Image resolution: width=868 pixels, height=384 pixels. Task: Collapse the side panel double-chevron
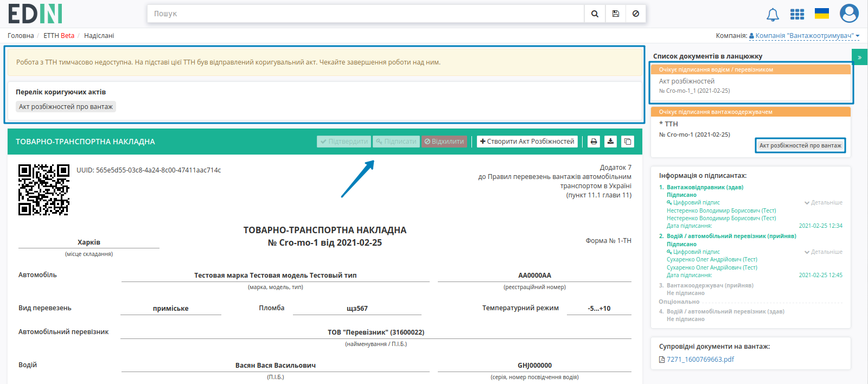point(859,56)
